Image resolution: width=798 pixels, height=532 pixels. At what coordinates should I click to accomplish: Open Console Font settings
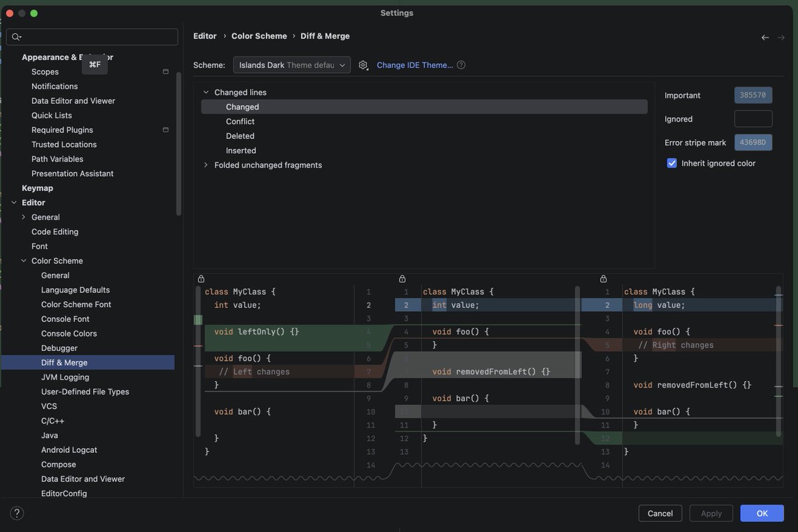pos(65,319)
